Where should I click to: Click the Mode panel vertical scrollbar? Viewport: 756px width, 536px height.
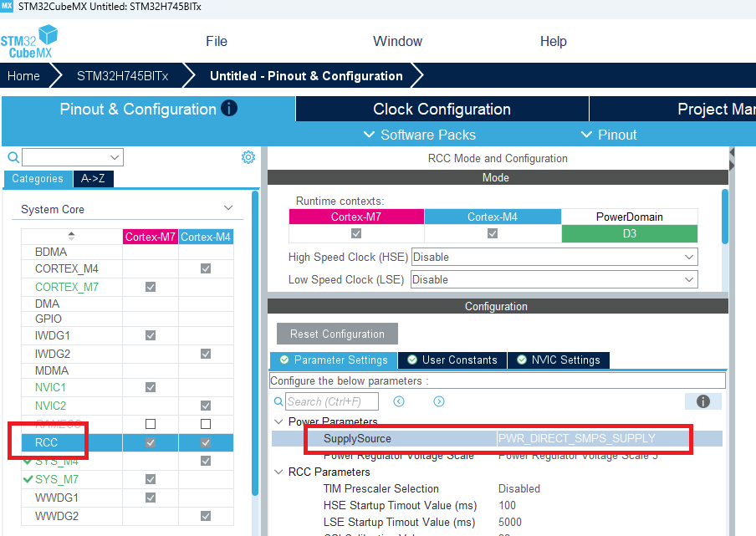pyautogui.click(x=725, y=217)
